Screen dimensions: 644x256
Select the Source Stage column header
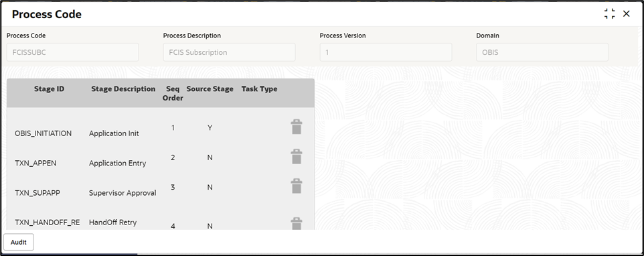click(210, 88)
